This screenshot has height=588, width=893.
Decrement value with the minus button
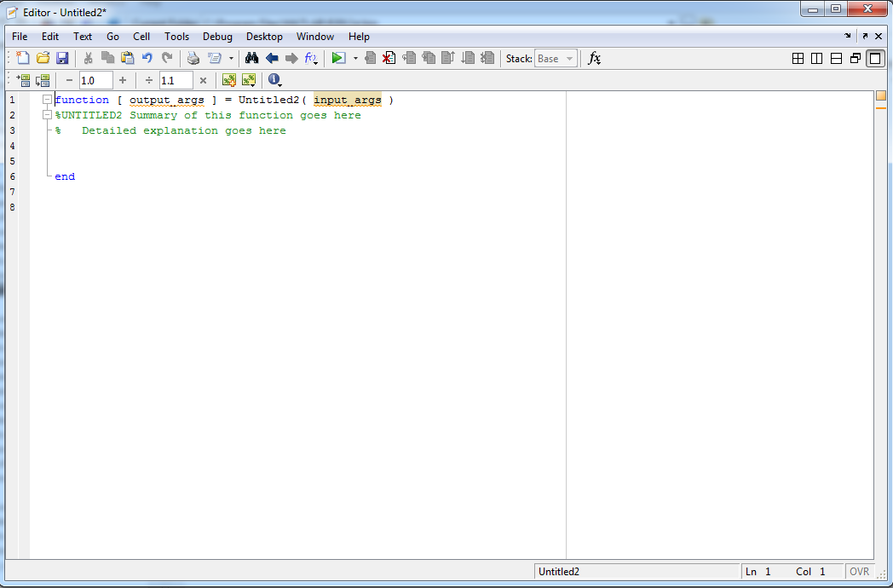click(x=70, y=80)
